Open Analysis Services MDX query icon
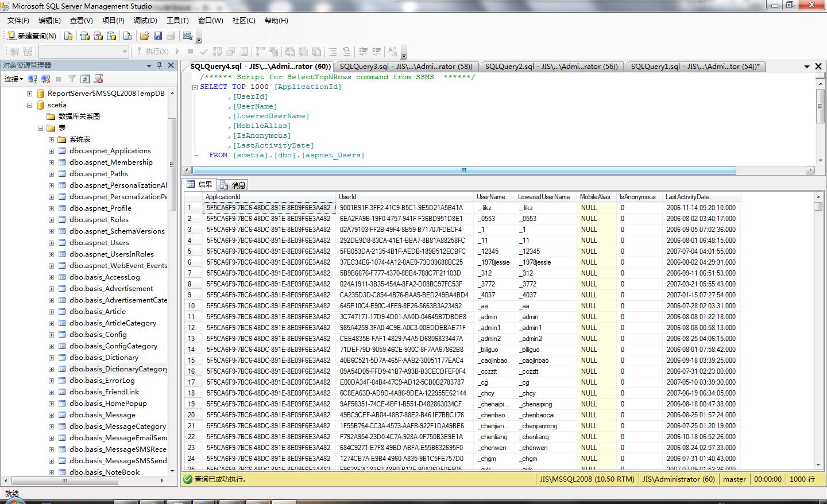Image resolution: width=827 pixels, height=504 pixels. [85, 36]
